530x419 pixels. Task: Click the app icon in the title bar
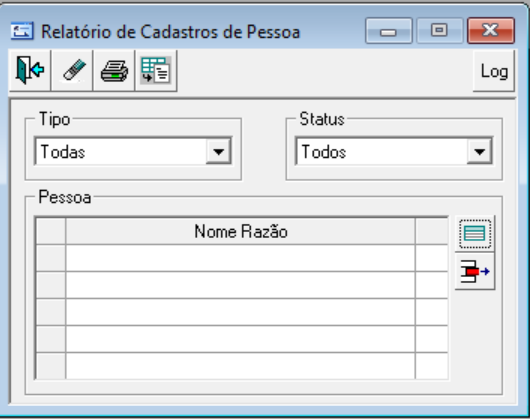(x=22, y=31)
